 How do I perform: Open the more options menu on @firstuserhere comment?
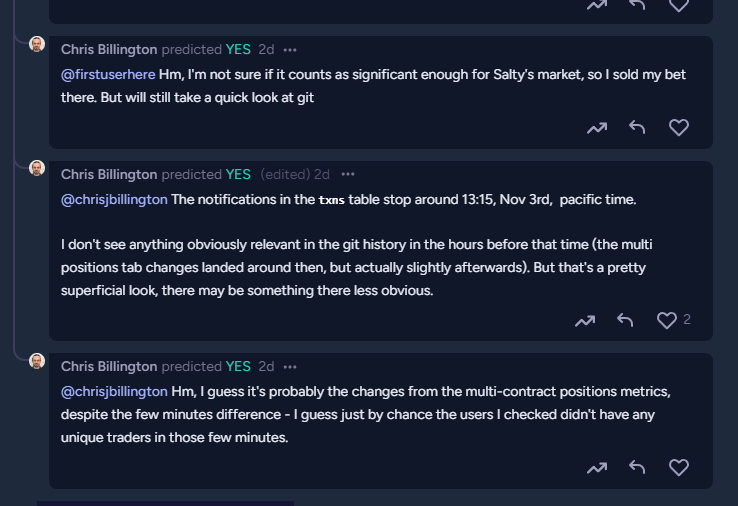[290, 50]
